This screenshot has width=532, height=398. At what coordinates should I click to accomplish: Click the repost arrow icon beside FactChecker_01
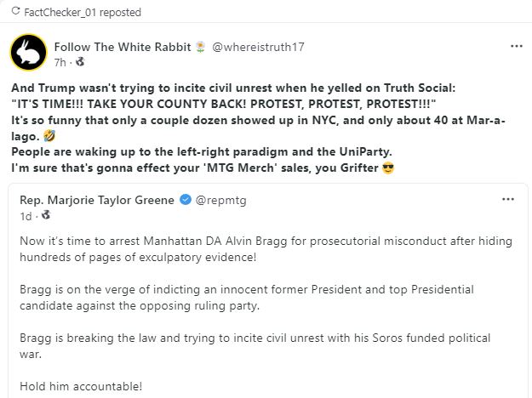pos(15,12)
